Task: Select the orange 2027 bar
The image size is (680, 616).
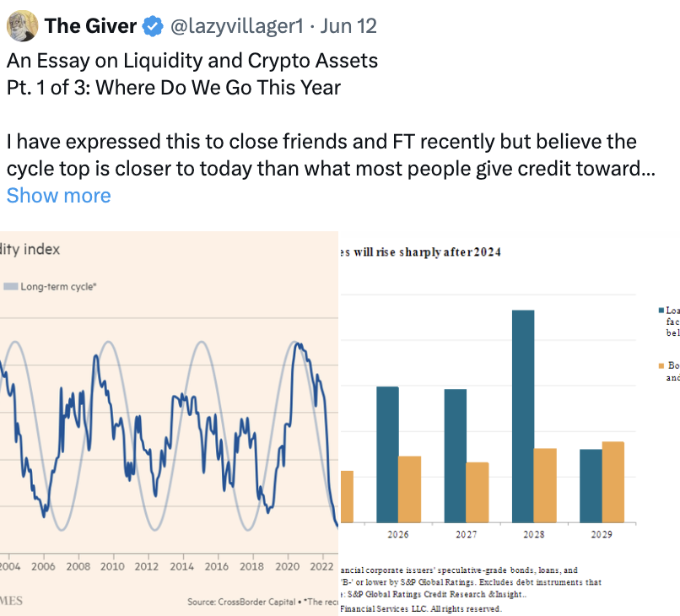Action: 477,492
